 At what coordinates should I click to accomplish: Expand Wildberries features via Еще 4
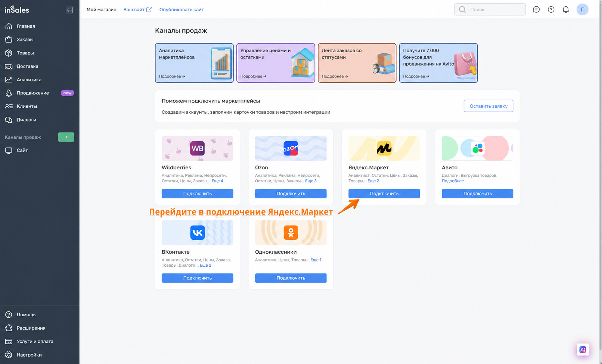(x=217, y=181)
